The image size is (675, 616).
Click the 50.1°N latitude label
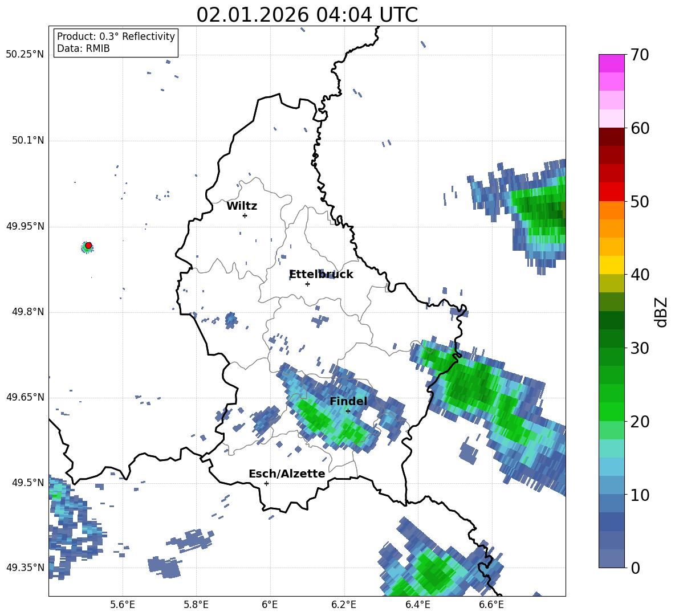pyautogui.click(x=27, y=140)
